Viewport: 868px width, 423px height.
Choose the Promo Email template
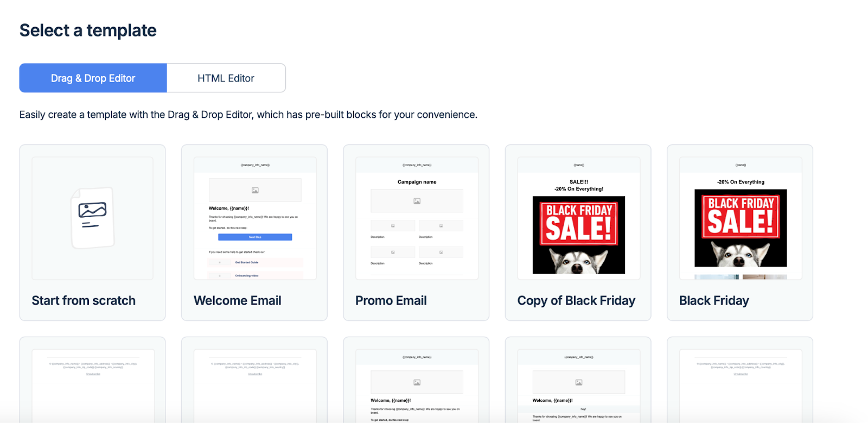tap(416, 232)
